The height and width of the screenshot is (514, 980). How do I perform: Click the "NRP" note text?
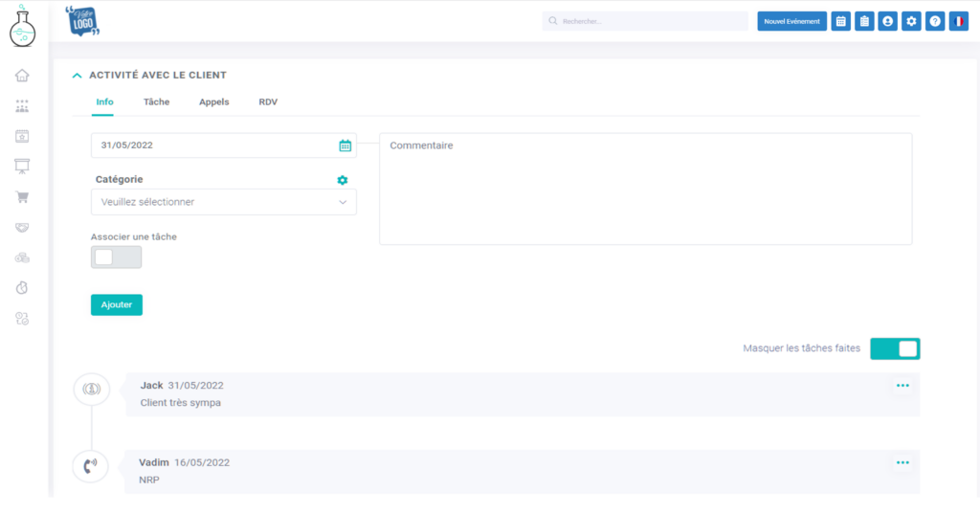point(148,480)
